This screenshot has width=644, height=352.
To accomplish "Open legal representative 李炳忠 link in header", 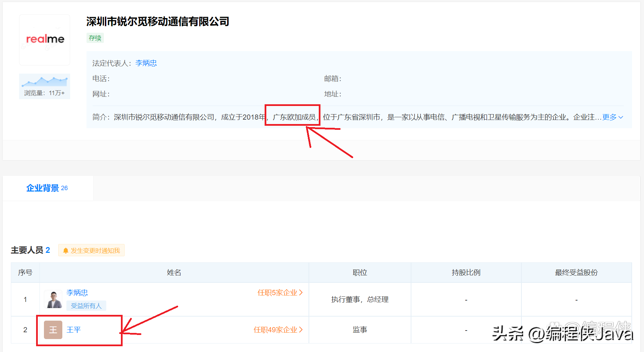I will tap(146, 63).
